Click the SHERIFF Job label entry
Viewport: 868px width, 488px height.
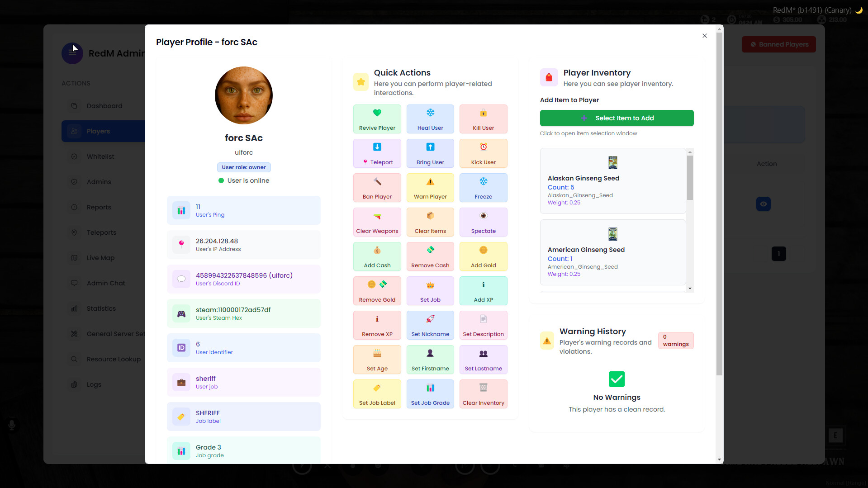[x=244, y=417]
